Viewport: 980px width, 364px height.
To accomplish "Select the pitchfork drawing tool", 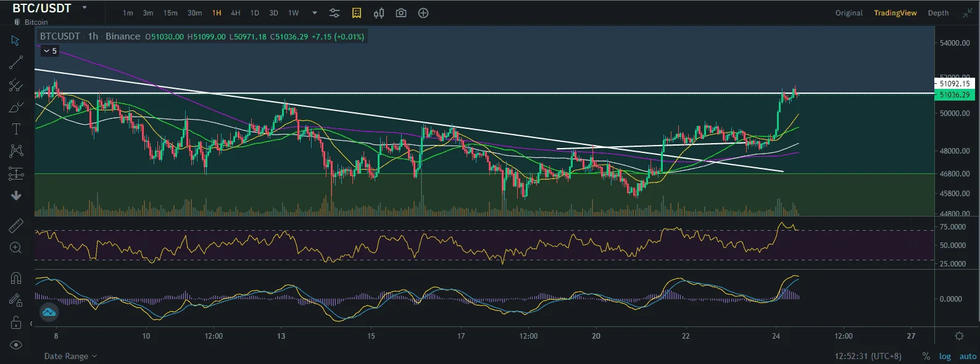I will pyautogui.click(x=15, y=85).
